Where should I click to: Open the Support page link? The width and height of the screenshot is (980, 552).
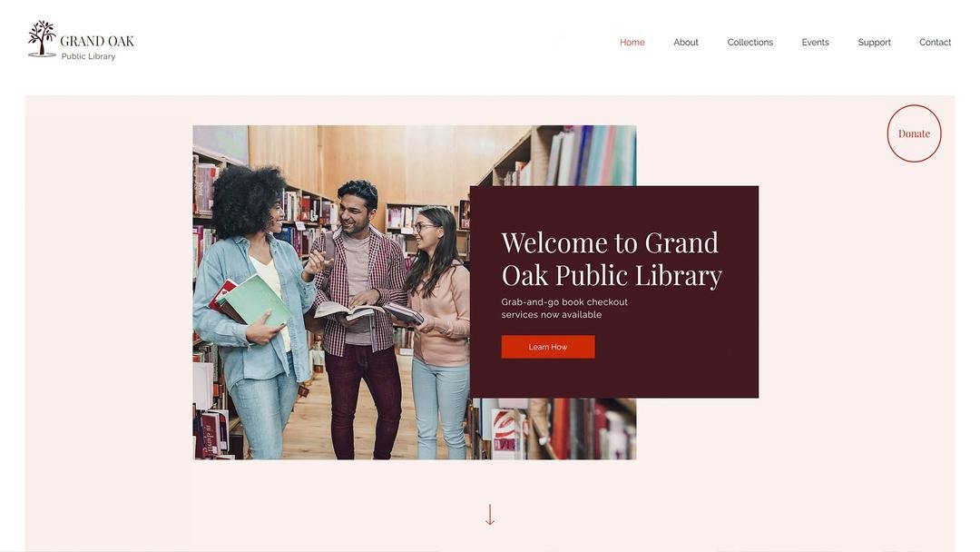pos(874,43)
